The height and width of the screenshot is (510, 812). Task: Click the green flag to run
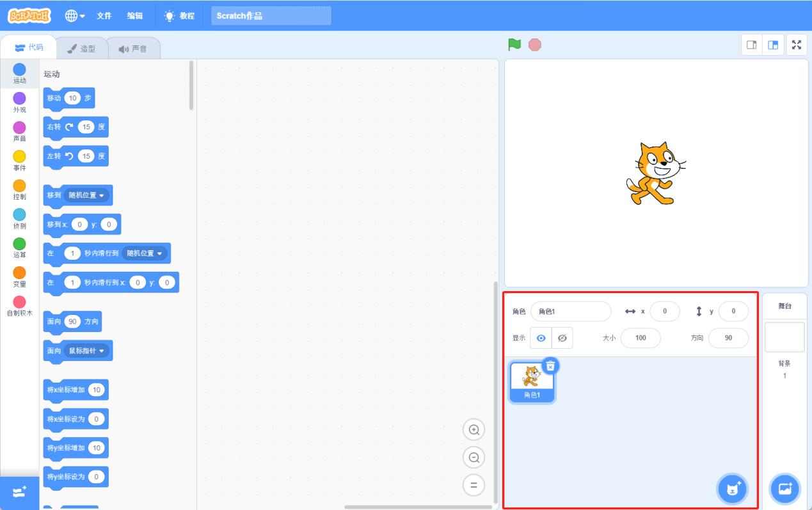(514, 45)
